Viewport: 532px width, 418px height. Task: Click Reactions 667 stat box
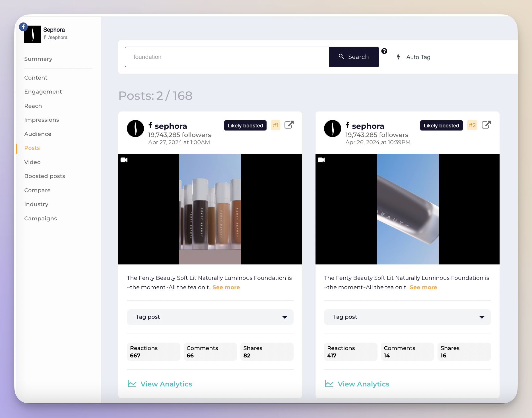(x=153, y=352)
